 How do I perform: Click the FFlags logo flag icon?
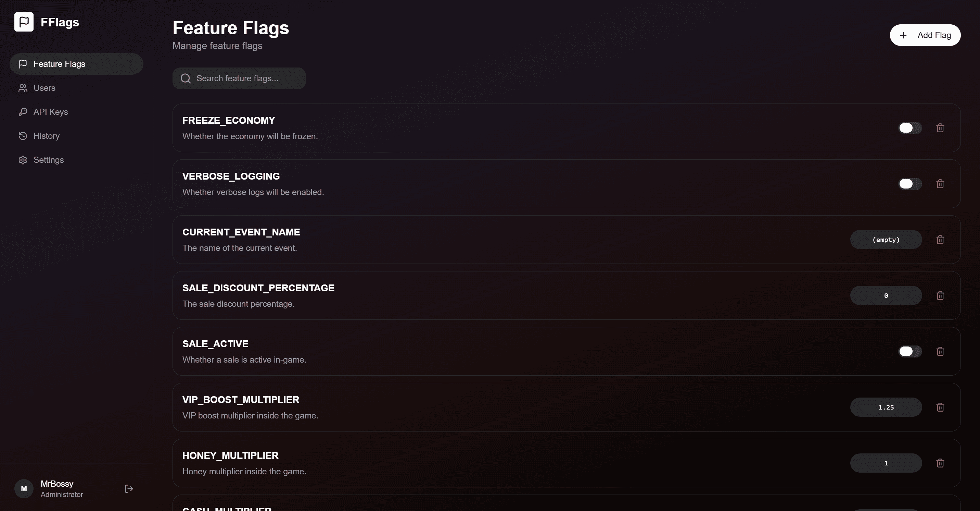24,22
